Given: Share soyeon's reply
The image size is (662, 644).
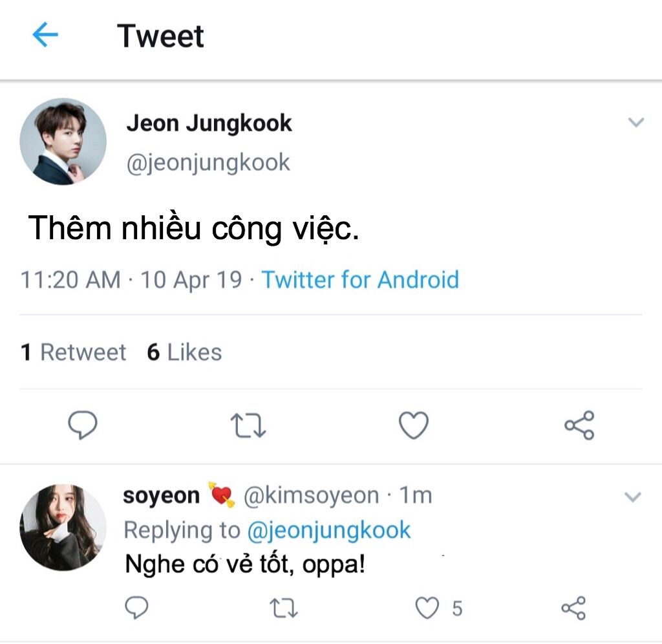Looking at the screenshot, I should pyautogui.click(x=573, y=608).
